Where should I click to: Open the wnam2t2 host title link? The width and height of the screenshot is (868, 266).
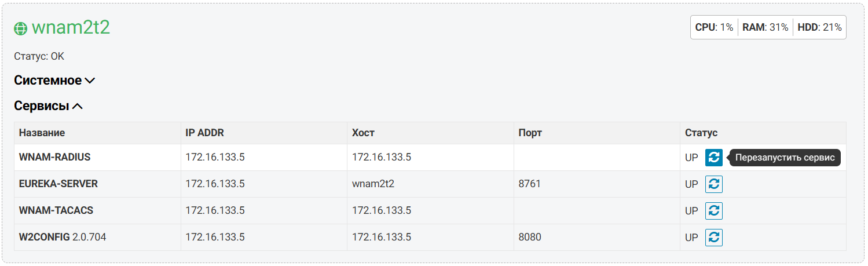[71, 27]
